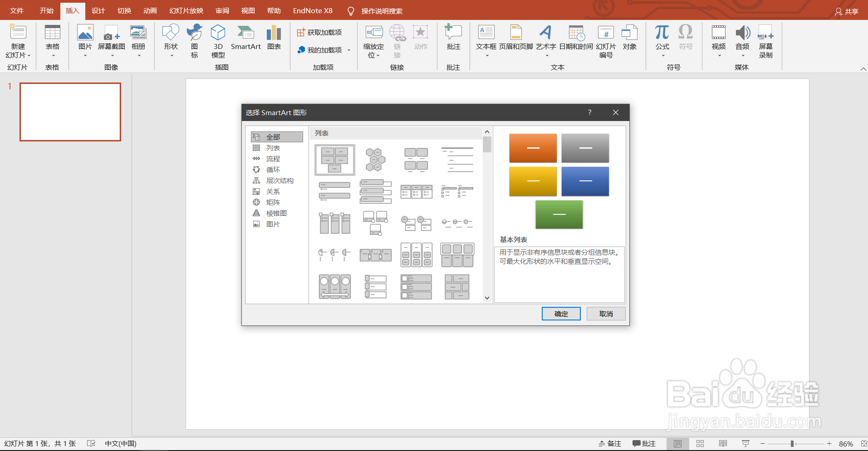
Task: Click the zoom in plus button
Action: tap(829, 444)
